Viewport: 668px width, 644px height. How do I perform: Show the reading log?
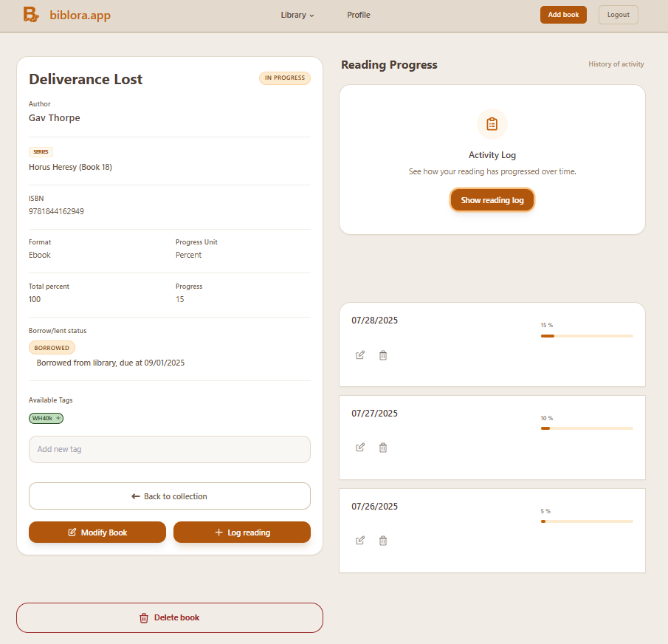point(492,200)
